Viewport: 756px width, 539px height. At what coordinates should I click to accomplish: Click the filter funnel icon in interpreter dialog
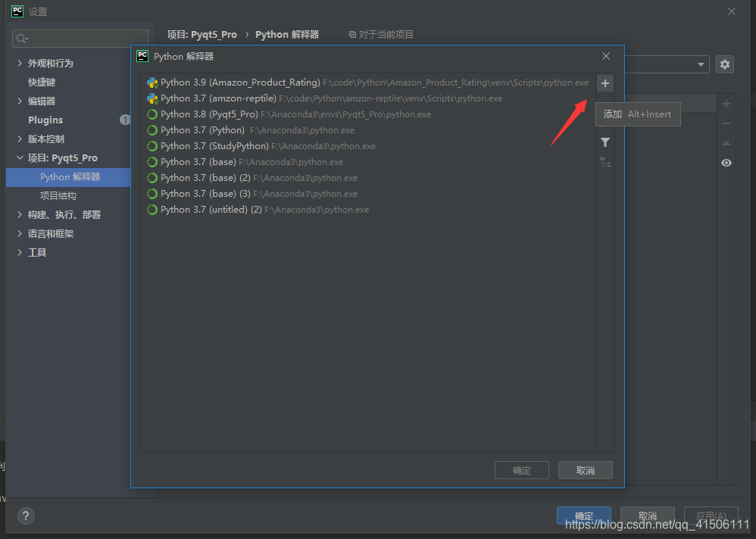605,142
